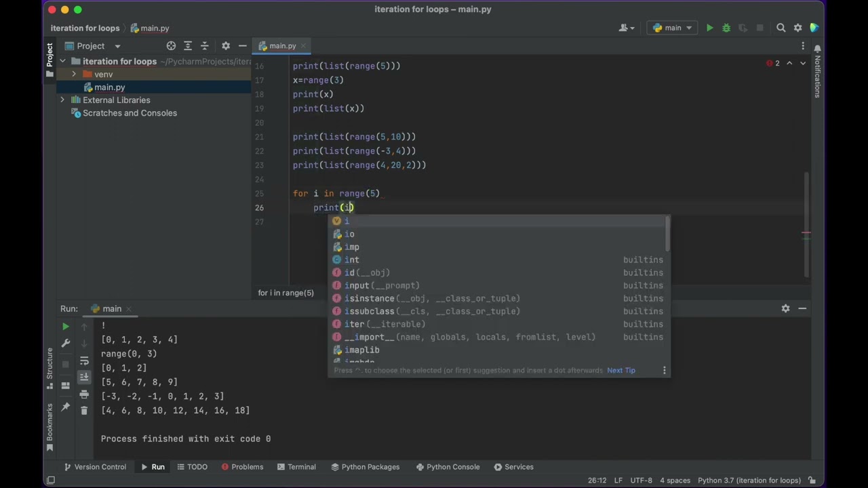
Task: Pin the Run tab
Action: [65, 407]
